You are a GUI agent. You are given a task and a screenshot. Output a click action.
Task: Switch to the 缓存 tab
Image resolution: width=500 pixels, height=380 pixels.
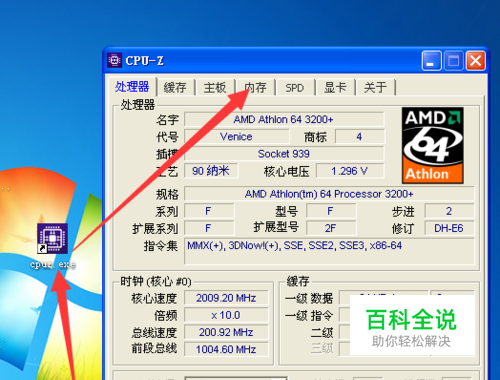[x=175, y=88]
